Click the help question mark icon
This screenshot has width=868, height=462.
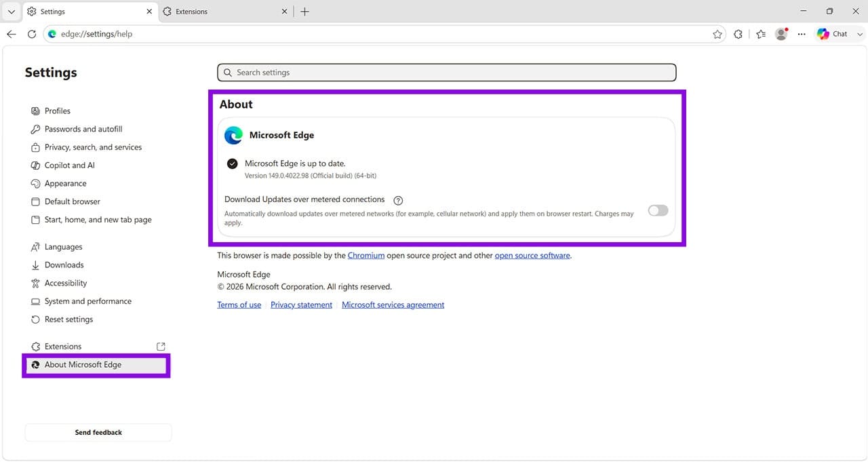pyautogui.click(x=398, y=200)
